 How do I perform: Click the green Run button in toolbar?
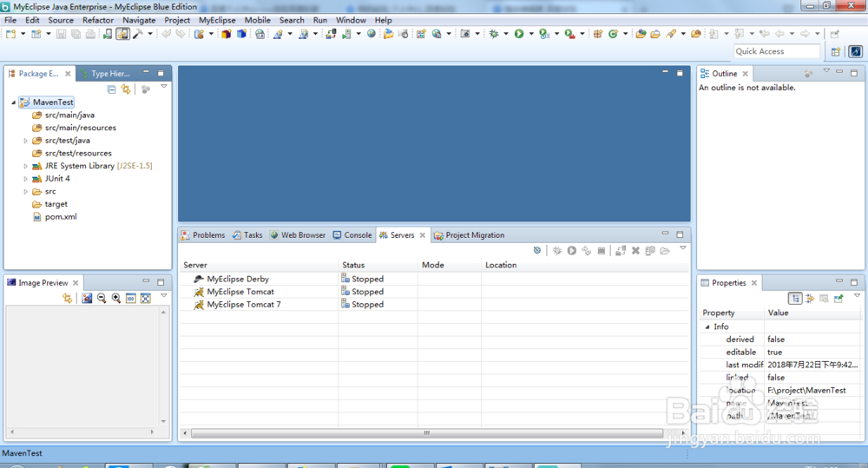pos(519,35)
